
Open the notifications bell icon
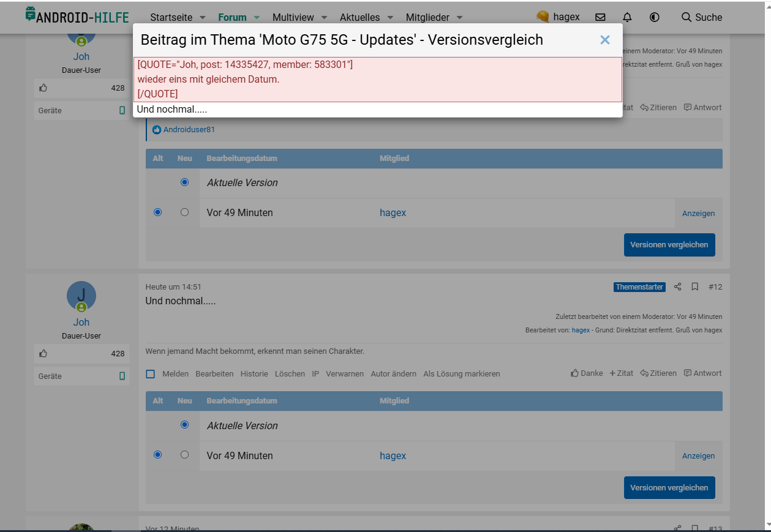627,17
